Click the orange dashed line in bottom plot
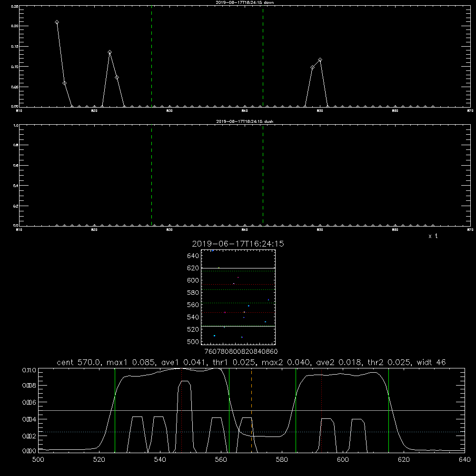The width and height of the screenshot is (476, 476). point(251,410)
